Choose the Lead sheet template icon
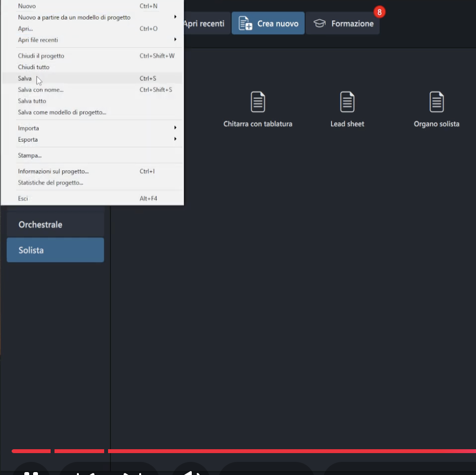 click(347, 102)
